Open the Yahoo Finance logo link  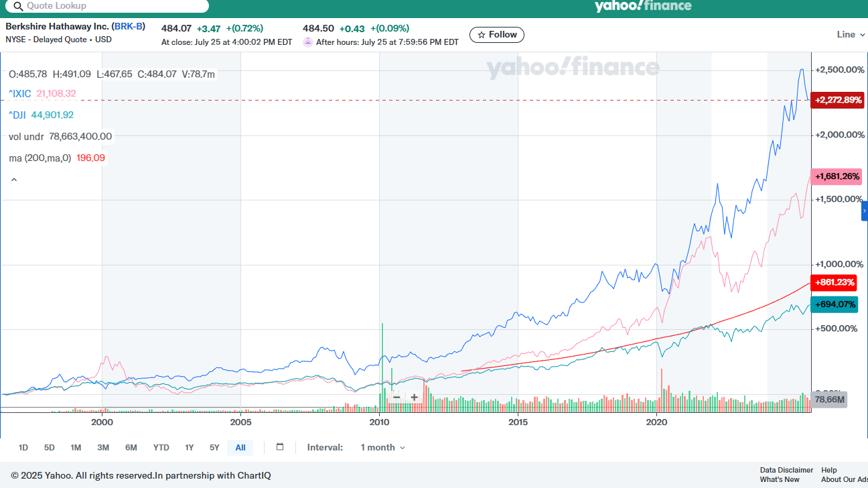point(643,6)
